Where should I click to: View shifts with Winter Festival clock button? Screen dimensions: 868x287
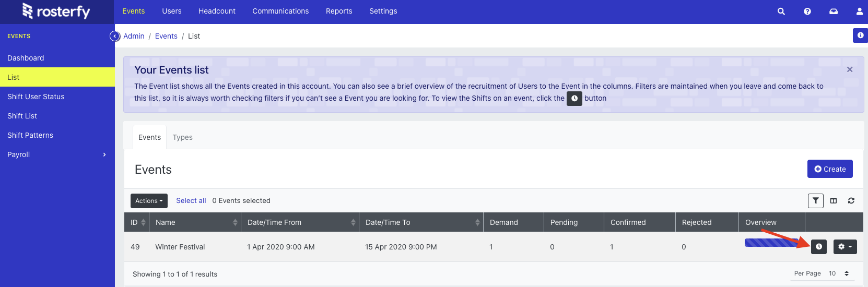pos(818,247)
